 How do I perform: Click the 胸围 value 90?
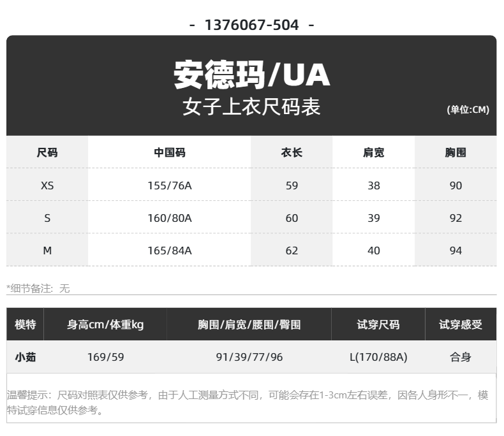pyautogui.click(x=456, y=185)
